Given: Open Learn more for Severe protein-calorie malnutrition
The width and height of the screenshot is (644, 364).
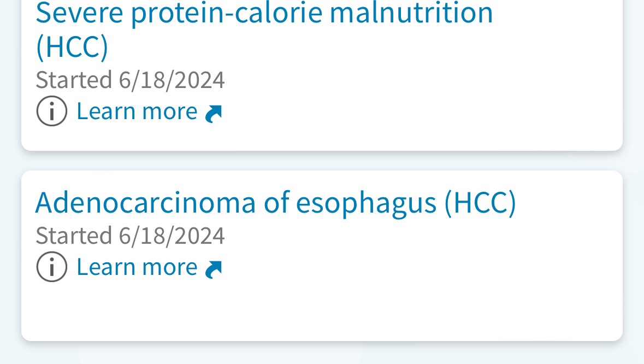Looking at the screenshot, I should point(137,111).
